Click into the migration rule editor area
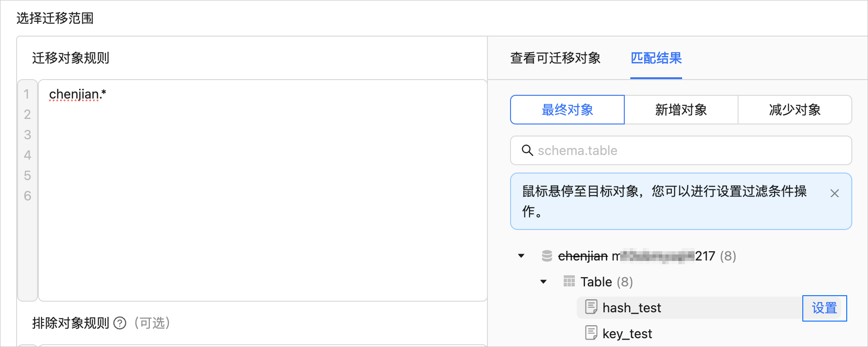 (263, 190)
